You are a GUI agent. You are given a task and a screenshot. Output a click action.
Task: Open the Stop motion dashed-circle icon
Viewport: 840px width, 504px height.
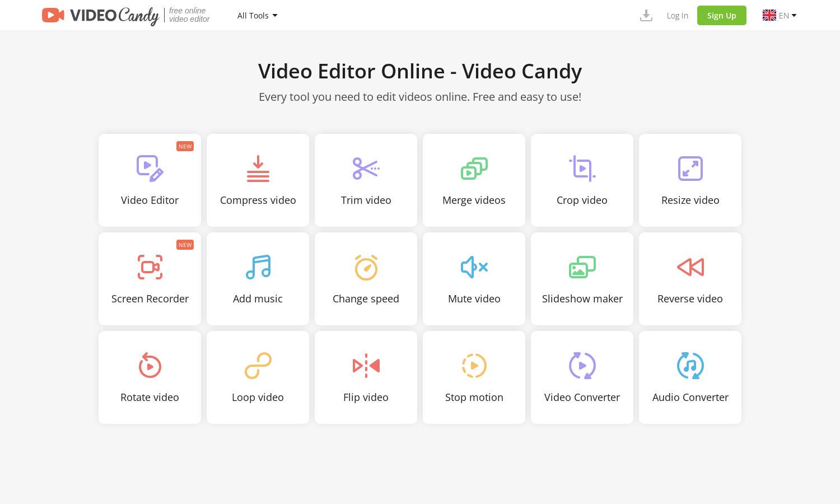coord(474,366)
